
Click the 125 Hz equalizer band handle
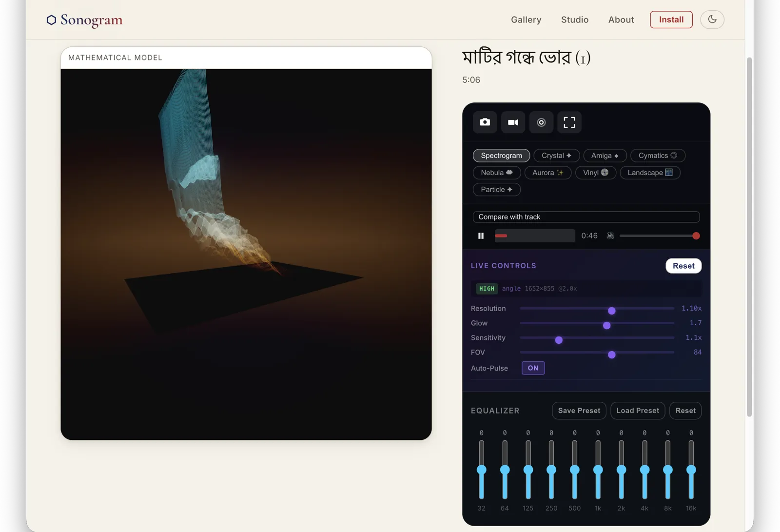[x=528, y=470]
